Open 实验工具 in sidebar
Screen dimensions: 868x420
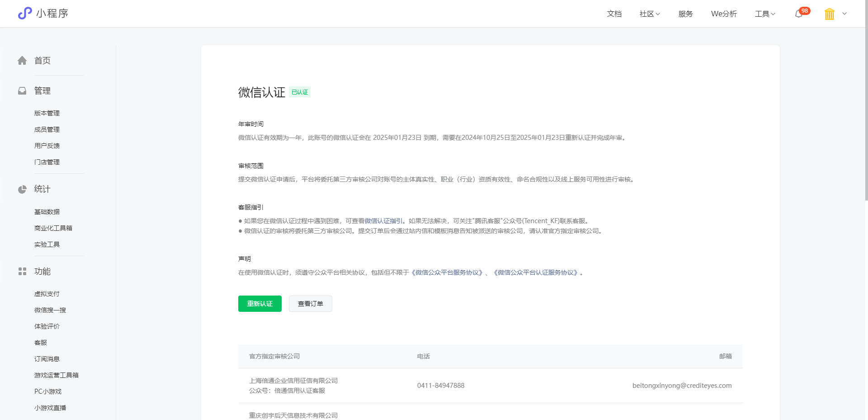47,244
